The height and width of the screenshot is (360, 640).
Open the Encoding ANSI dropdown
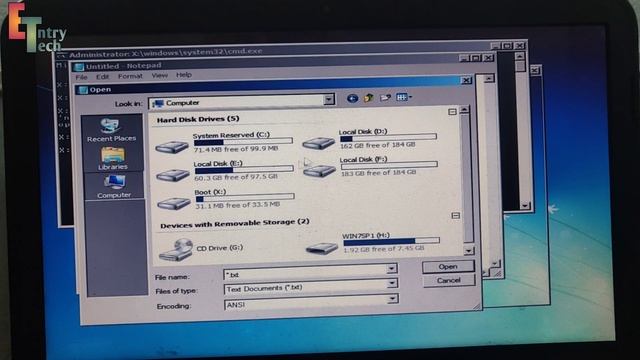point(392,299)
